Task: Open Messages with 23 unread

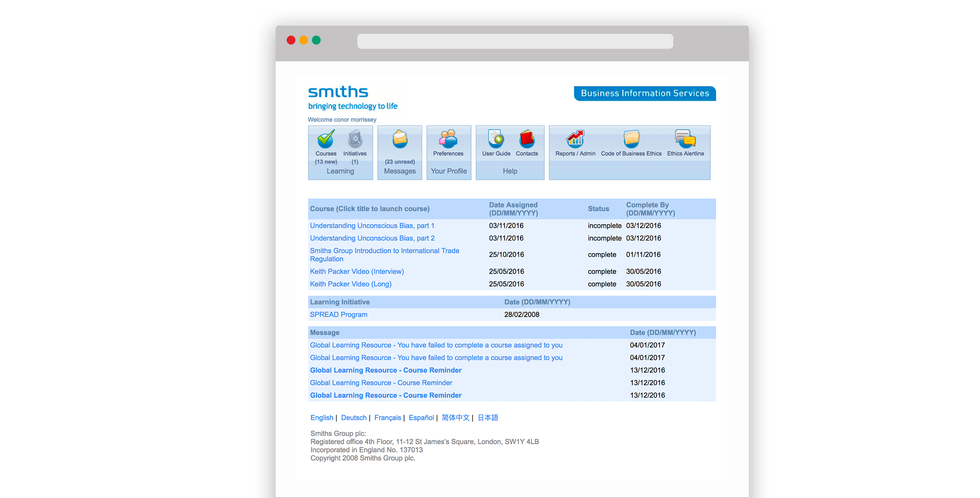Action: pyautogui.click(x=399, y=141)
